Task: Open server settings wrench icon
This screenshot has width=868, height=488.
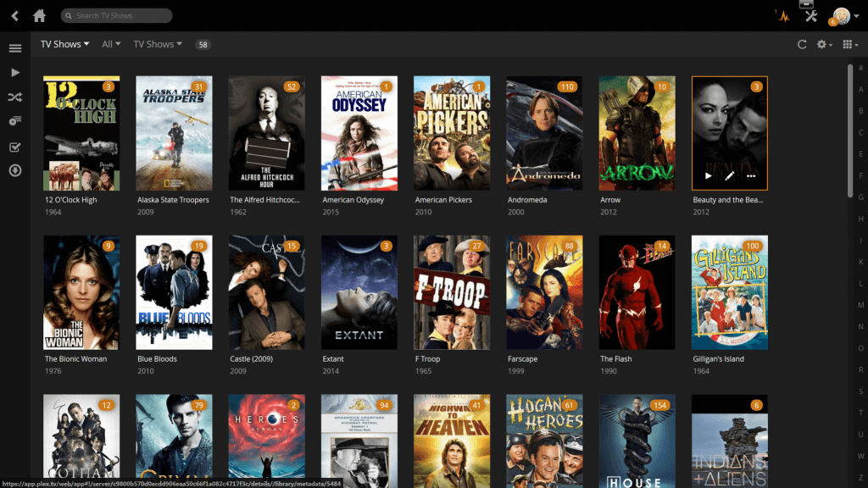Action: 811,15
